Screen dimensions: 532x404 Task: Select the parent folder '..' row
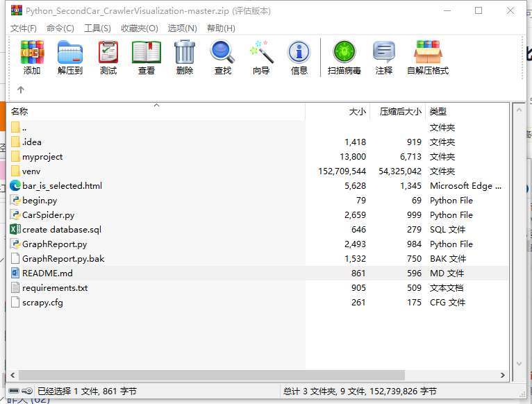point(258,128)
